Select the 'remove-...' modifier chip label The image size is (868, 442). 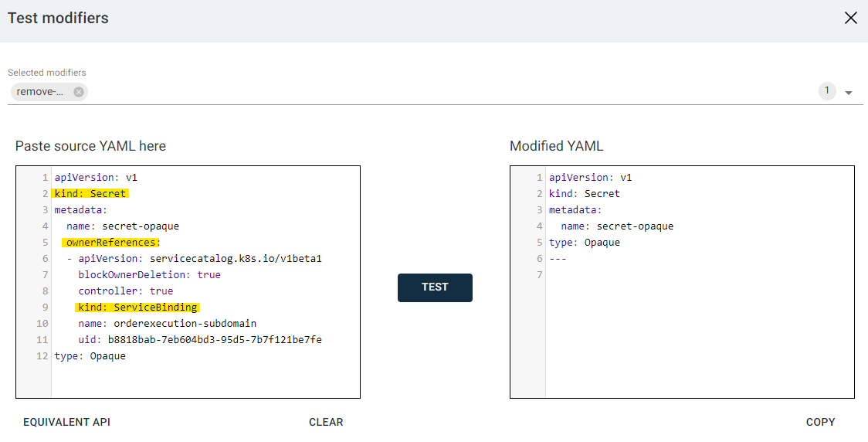click(40, 92)
